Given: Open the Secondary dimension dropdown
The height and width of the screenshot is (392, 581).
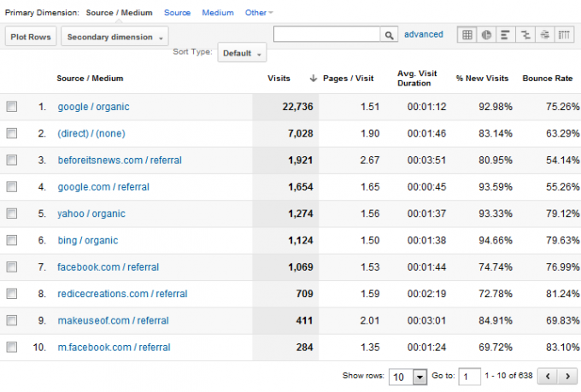Looking at the screenshot, I should click(x=114, y=37).
